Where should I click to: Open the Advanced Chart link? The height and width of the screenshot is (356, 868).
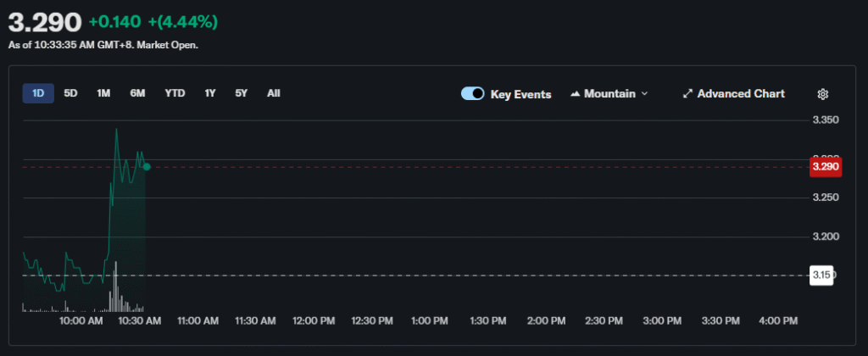[x=740, y=94]
